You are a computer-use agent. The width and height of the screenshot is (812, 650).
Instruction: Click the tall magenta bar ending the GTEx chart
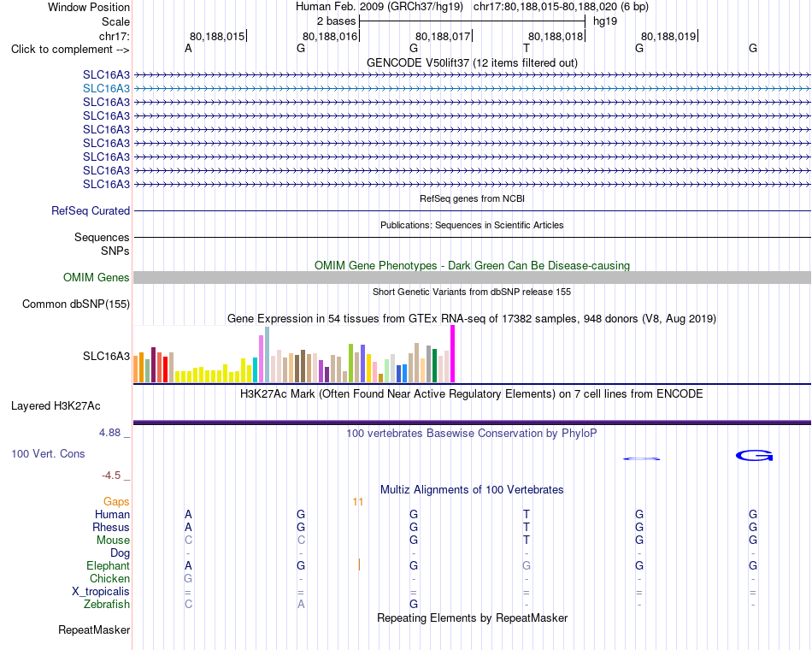click(x=453, y=354)
